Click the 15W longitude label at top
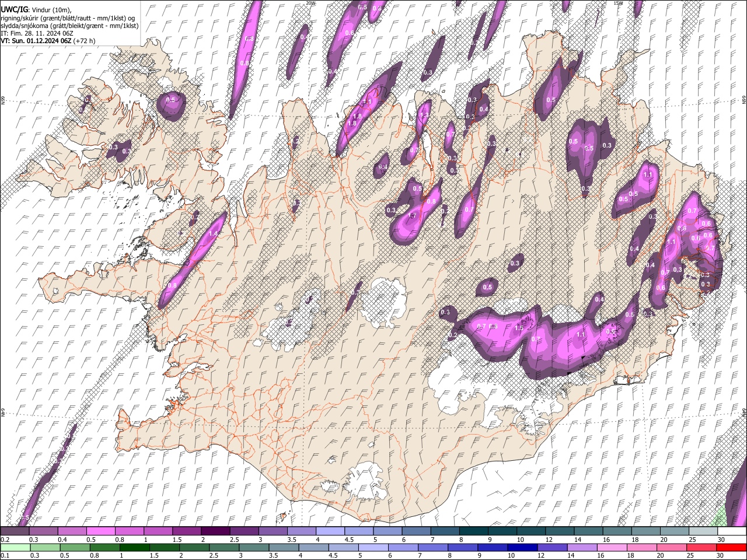747x560 pixels. 618,3
